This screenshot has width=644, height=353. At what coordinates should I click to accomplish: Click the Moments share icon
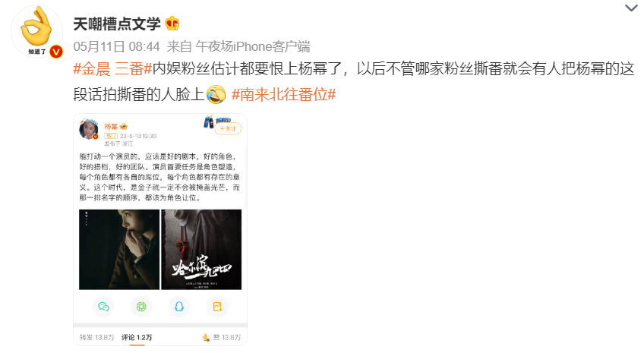(x=141, y=307)
